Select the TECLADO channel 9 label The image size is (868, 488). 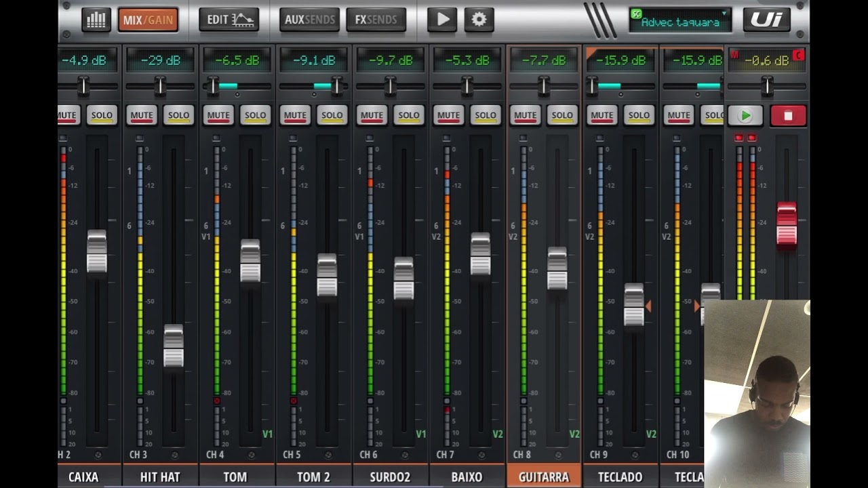point(620,476)
